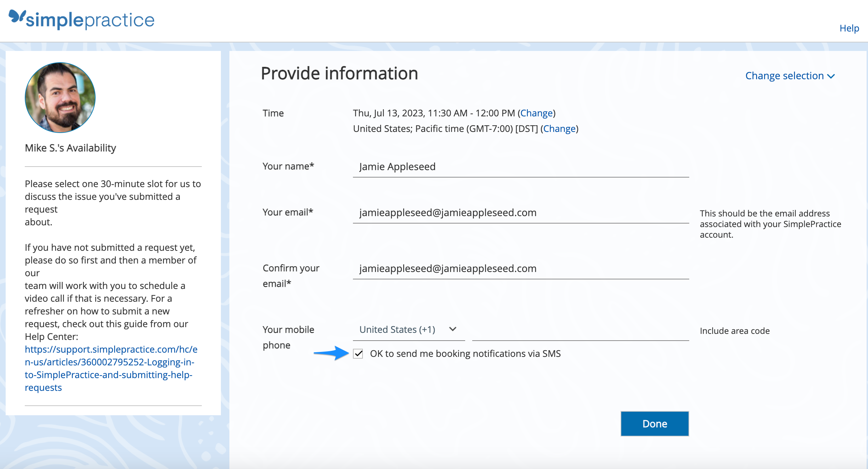Click the Help link in the header
This screenshot has height=469, width=868.
(x=849, y=28)
